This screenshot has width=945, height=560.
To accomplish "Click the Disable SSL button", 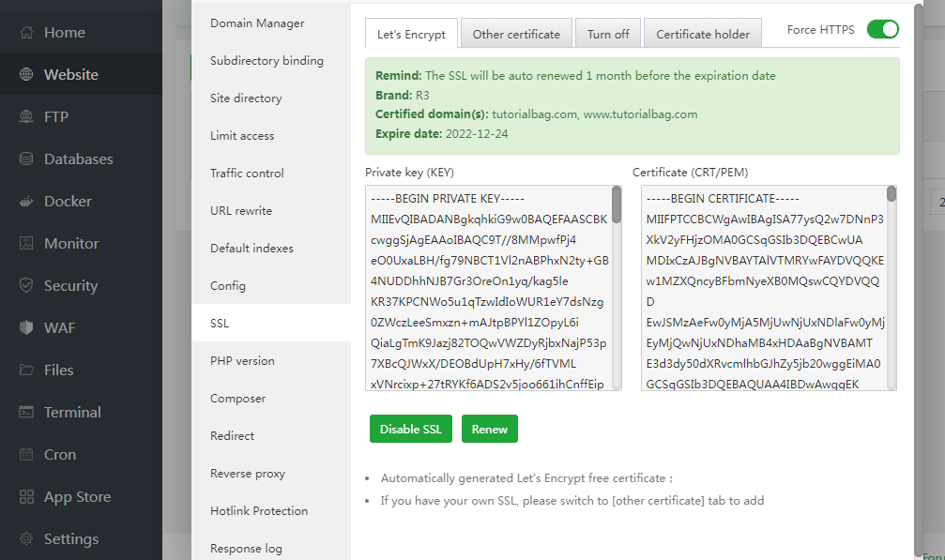I will 410,429.
